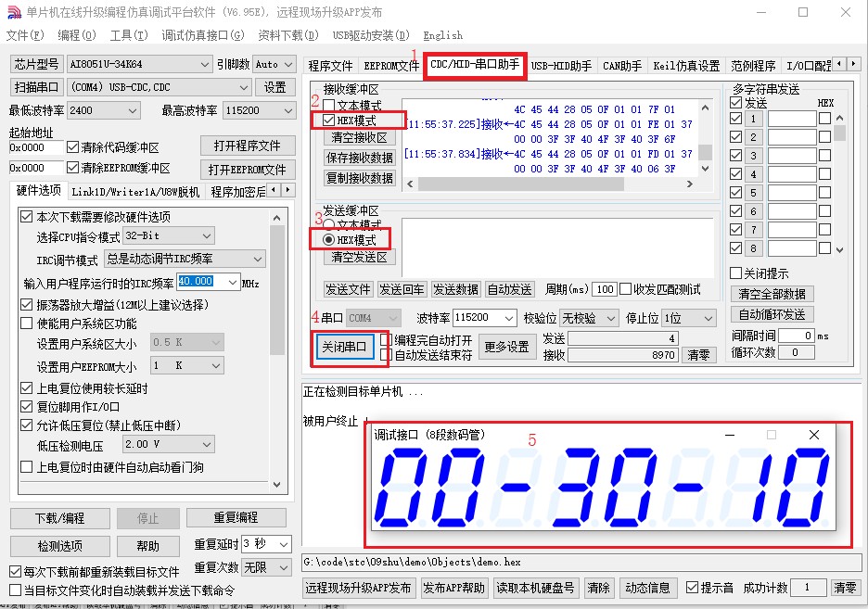The width and height of the screenshot is (868, 609).
Task: Enable 收发匹配测试 checkbox
Action: click(626, 288)
